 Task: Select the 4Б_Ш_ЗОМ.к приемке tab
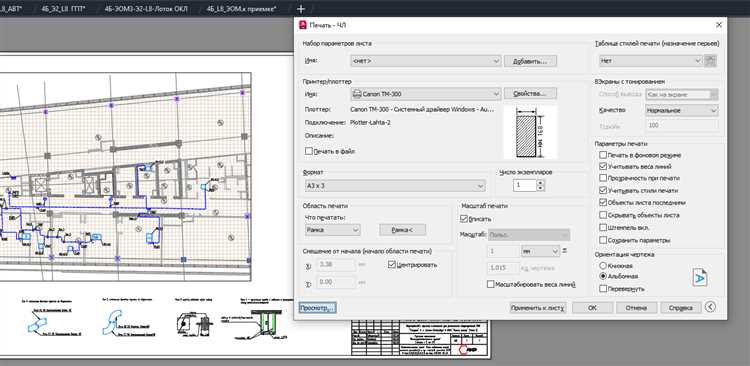241,9
